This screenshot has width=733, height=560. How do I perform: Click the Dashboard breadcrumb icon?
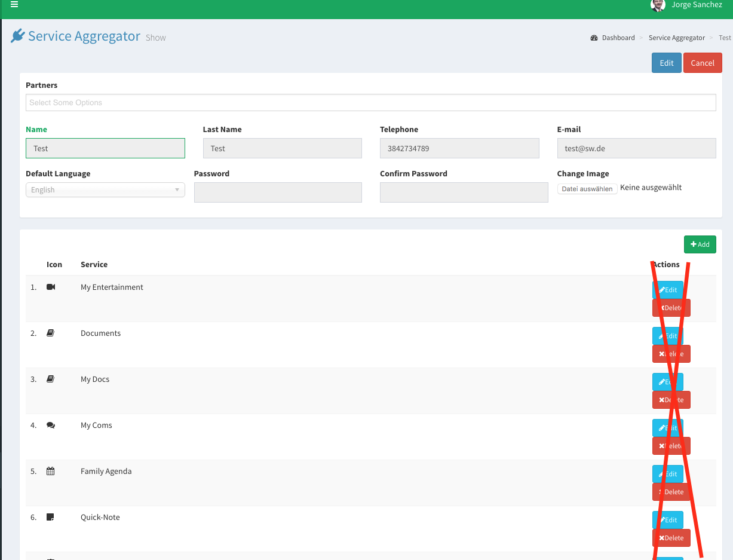(594, 38)
